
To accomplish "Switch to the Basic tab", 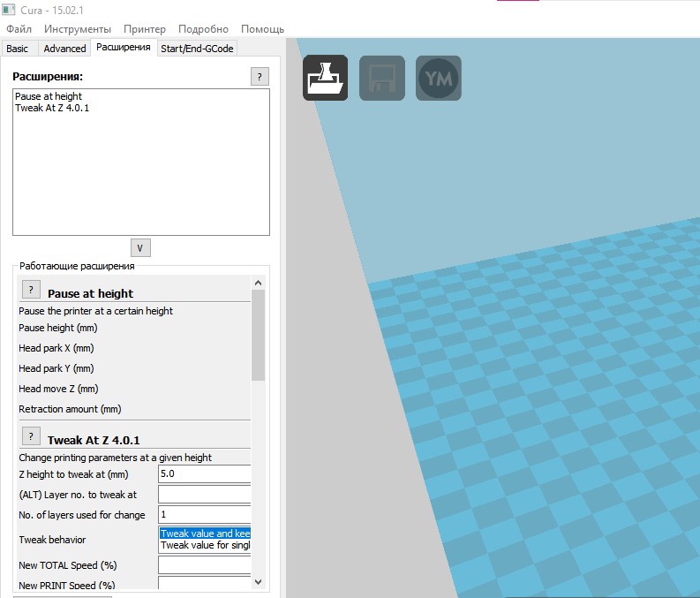I will coord(18,49).
